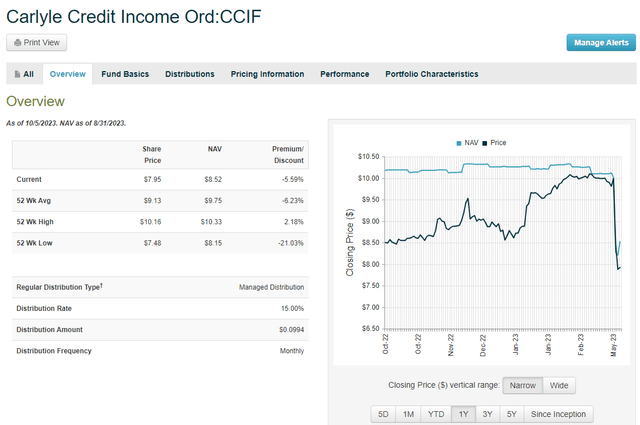Viewport: 640px width, 425px height.
Task: Click the Price legend color swatch
Action: tap(485, 143)
